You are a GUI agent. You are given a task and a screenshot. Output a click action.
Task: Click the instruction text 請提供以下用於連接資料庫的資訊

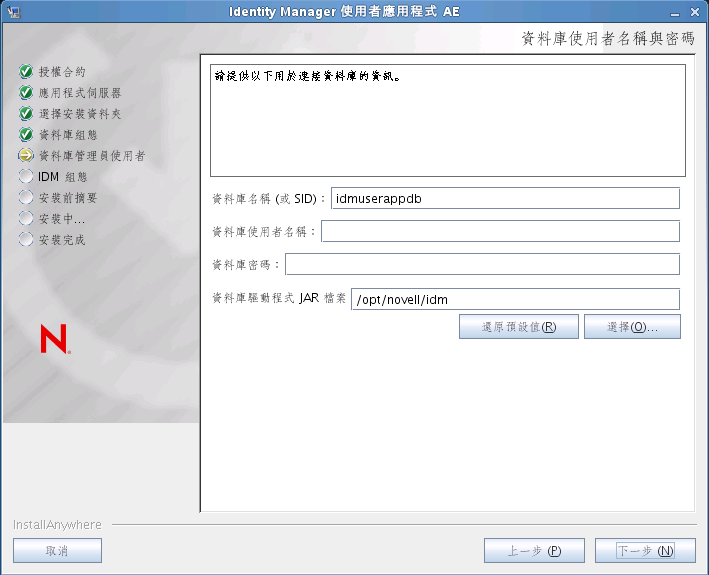tap(307, 76)
